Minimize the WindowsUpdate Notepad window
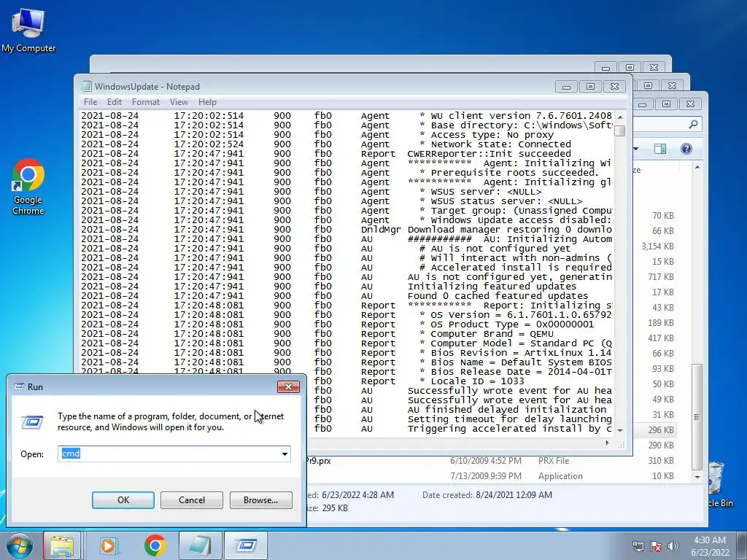This screenshot has width=747, height=560. tap(566, 86)
